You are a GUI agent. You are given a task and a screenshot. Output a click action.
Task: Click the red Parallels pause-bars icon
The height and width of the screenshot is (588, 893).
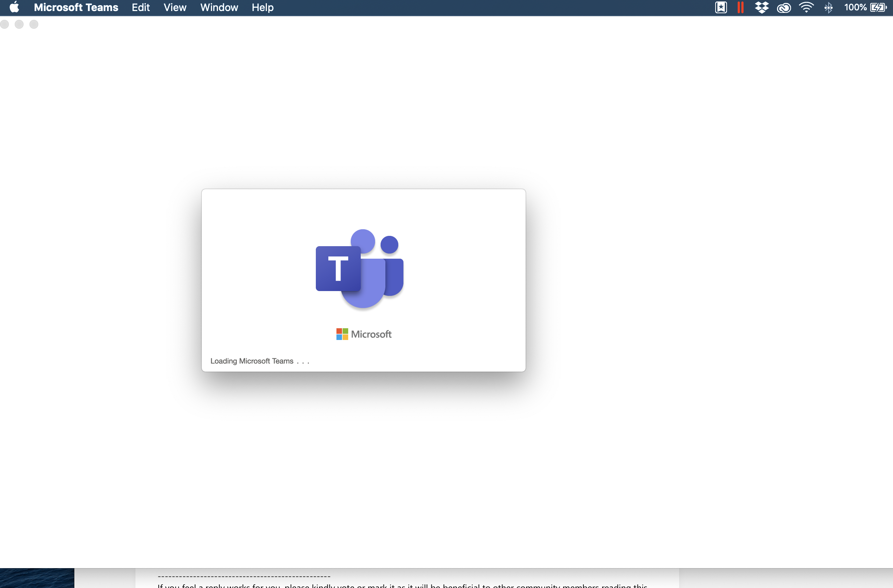pyautogui.click(x=740, y=7)
